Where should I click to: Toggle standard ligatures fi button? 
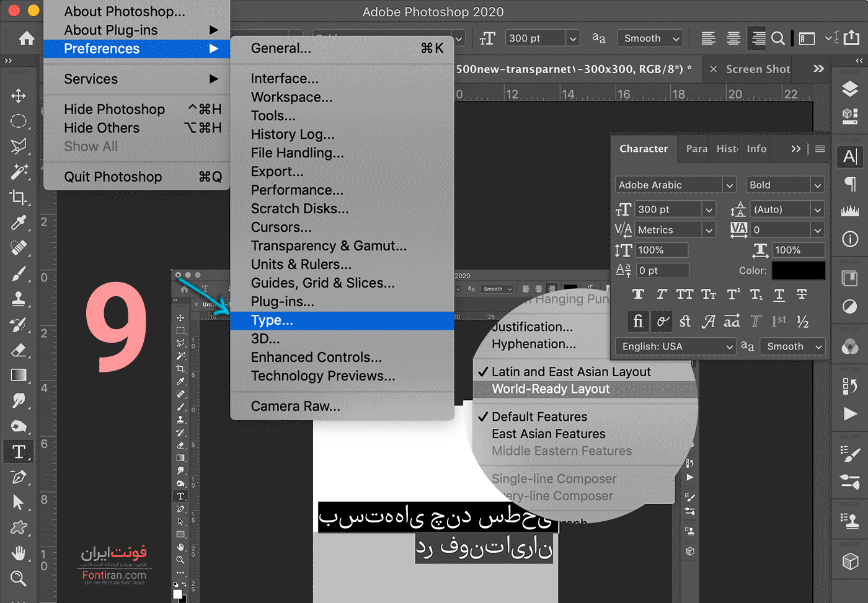click(638, 321)
